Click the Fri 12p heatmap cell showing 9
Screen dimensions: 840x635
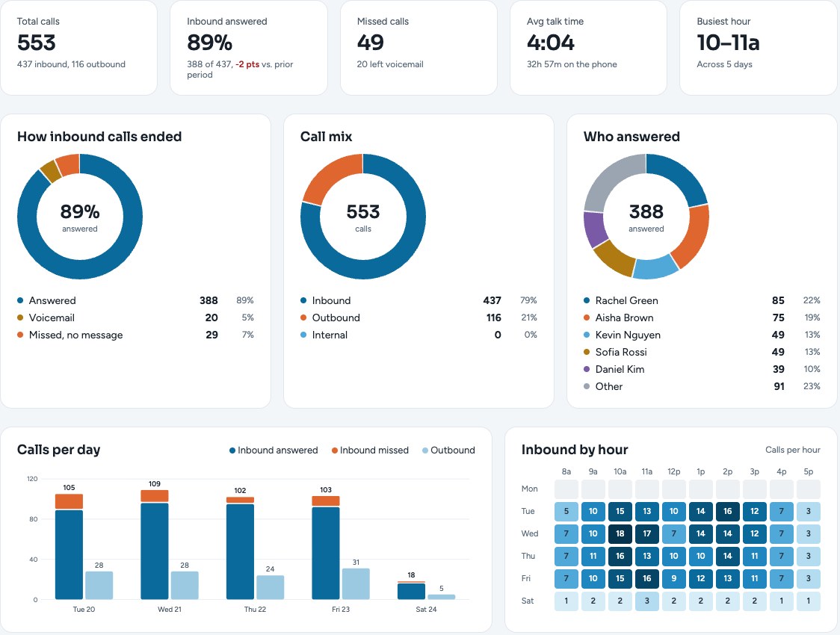pos(674,579)
